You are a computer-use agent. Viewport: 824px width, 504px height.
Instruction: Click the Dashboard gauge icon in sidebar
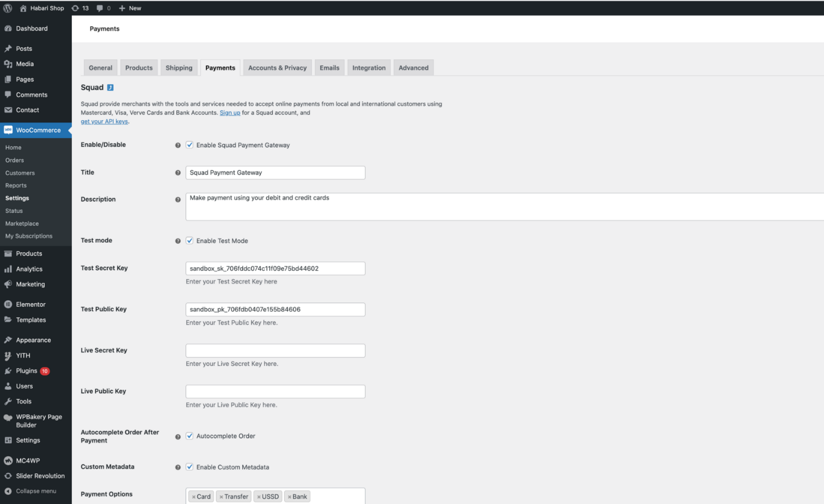tap(8, 28)
